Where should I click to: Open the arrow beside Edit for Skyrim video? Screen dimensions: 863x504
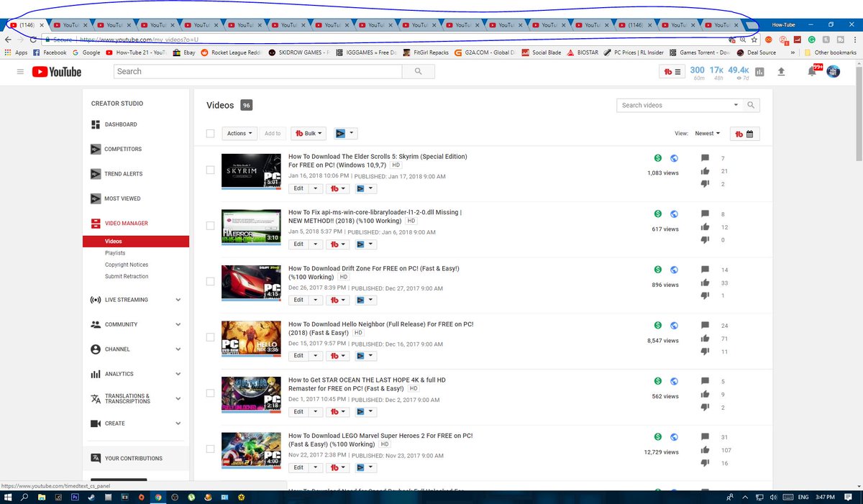pyautogui.click(x=315, y=188)
